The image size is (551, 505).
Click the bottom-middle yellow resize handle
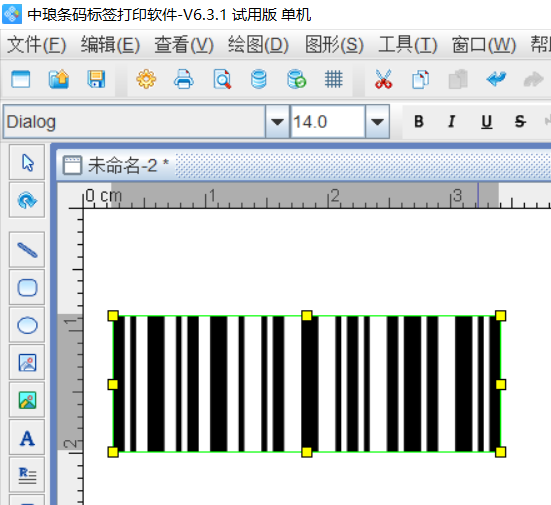(307, 452)
